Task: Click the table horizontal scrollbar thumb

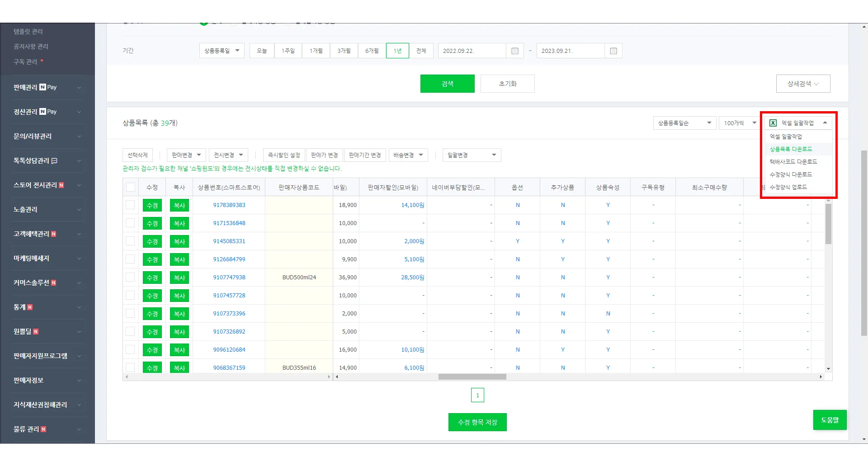Action: pyautogui.click(x=472, y=377)
